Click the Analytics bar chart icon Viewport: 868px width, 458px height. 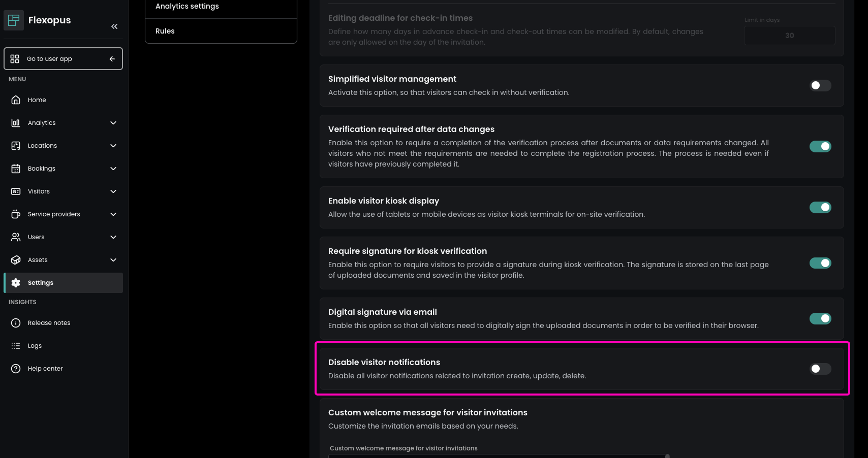click(16, 123)
